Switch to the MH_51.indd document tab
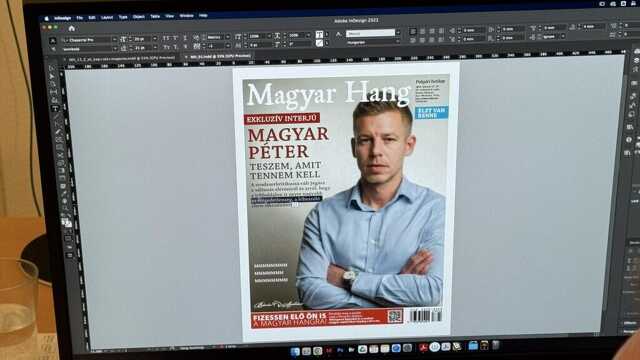The height and width of the screenshot is (360, 640). [x=219, y=56]
